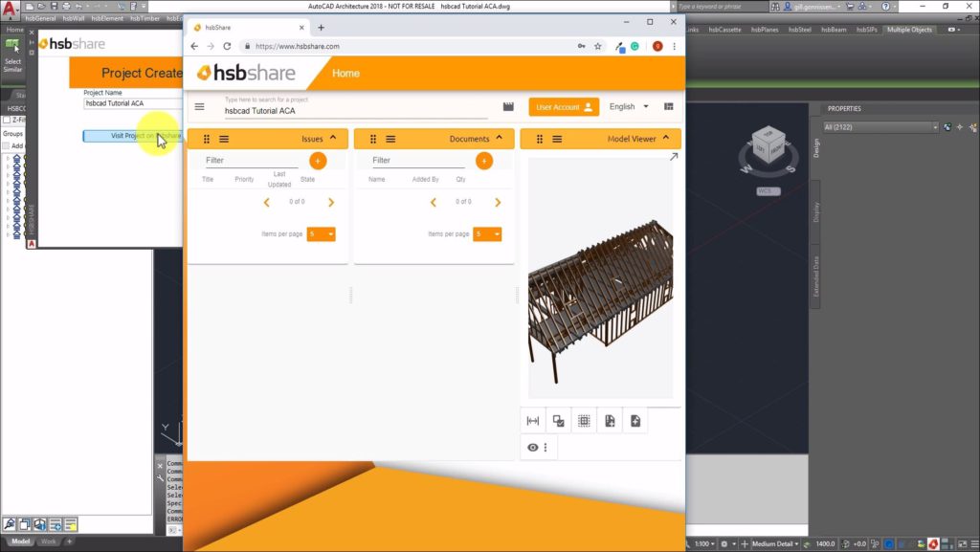
Task: Click AutoCAD application A logo button
Action: tap(9, 10)
